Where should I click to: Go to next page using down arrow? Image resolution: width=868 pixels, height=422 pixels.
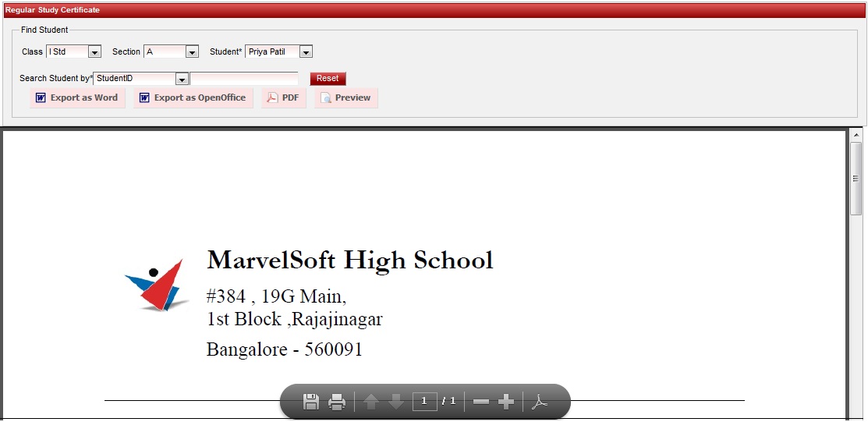[396, 402]
